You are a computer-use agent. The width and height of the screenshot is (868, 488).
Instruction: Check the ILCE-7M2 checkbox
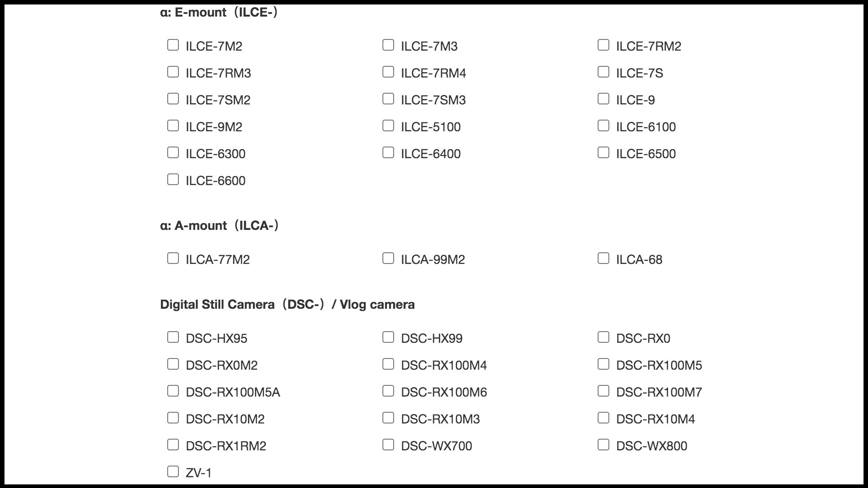(x=173, y=45)
